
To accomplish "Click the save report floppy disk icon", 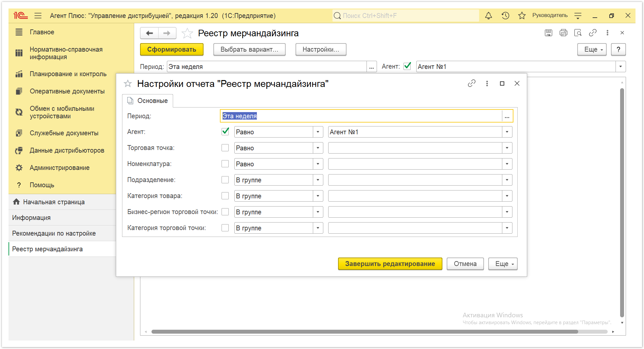I will (x=548, y=33).
